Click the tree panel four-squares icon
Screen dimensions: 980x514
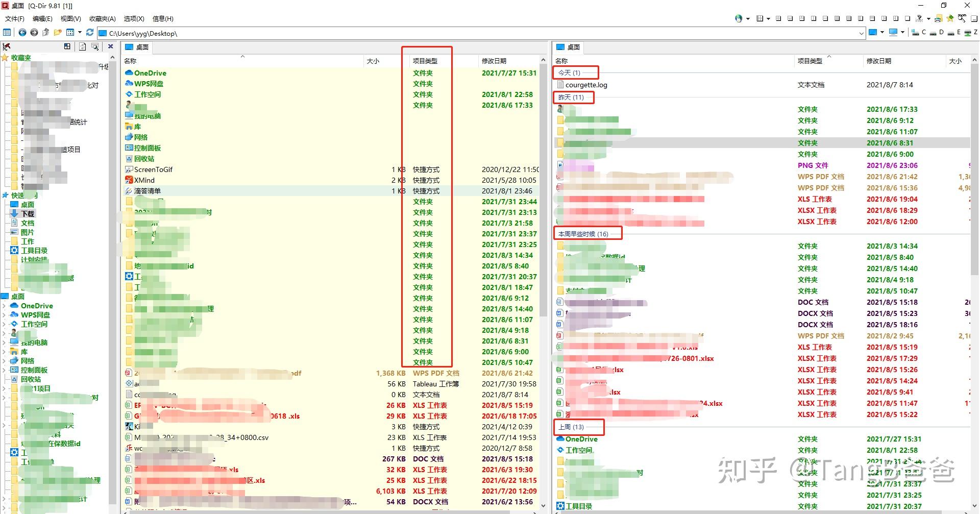67,46
